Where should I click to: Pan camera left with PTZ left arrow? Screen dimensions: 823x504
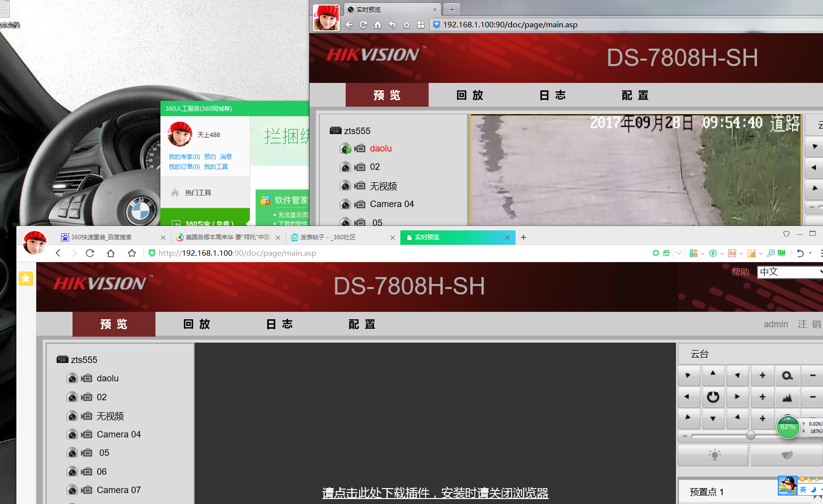pyautogui.click(x=688, y=397)
